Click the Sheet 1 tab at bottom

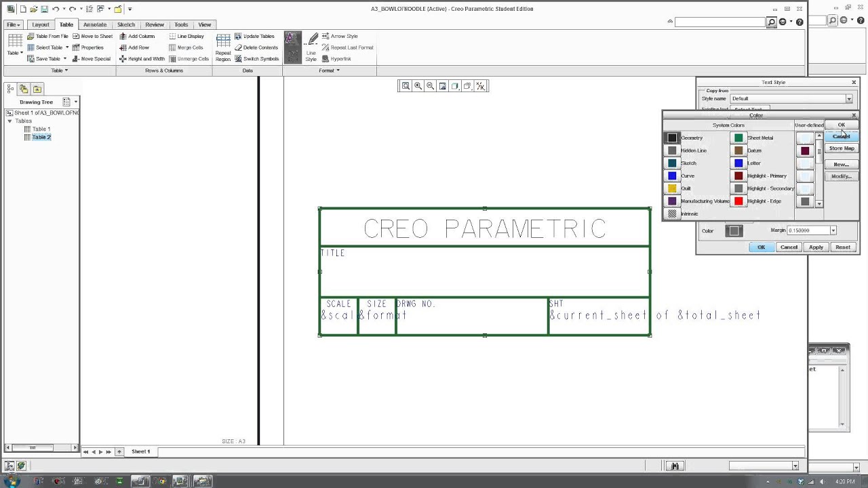[140, 451]
